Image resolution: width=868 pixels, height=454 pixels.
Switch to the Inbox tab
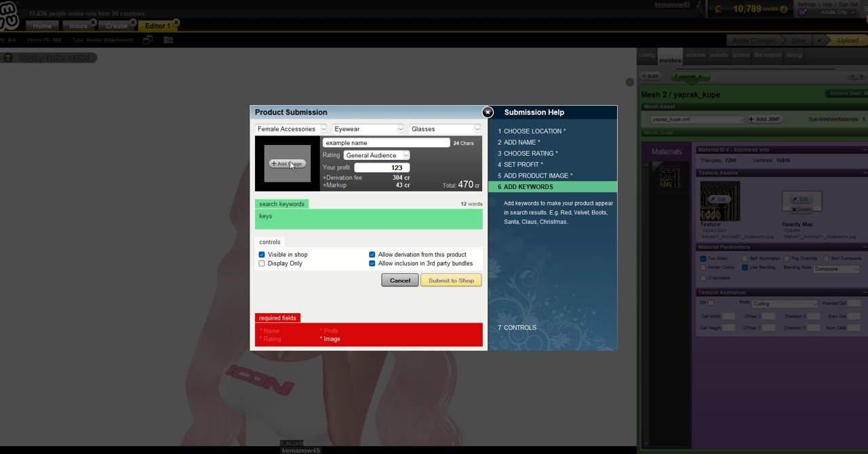78,26
